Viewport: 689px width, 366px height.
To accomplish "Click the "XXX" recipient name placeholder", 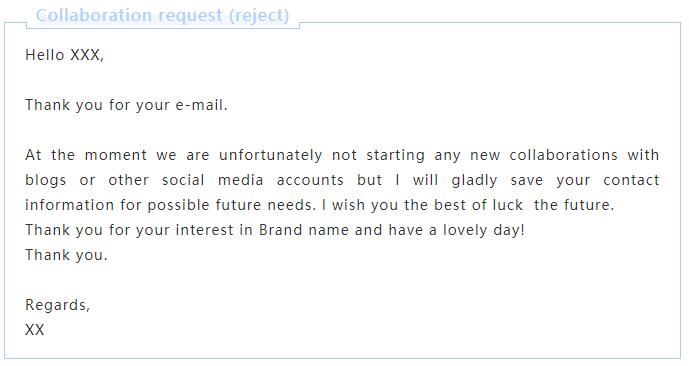I will tap(87, 55).
